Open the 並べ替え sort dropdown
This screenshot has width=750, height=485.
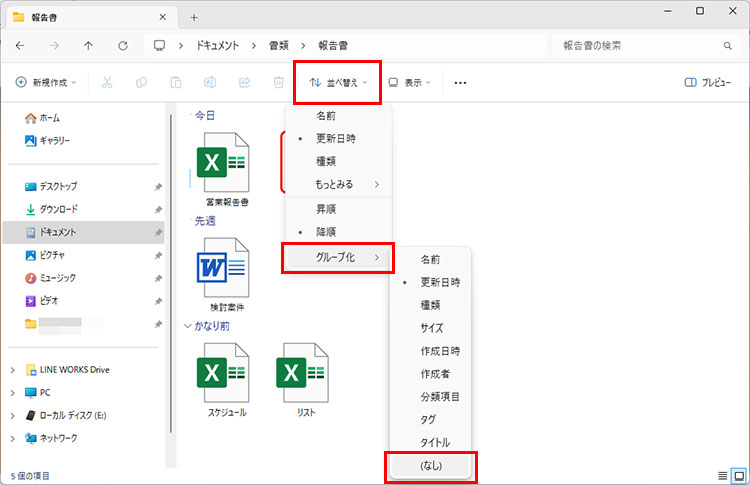tap(338, 83)
